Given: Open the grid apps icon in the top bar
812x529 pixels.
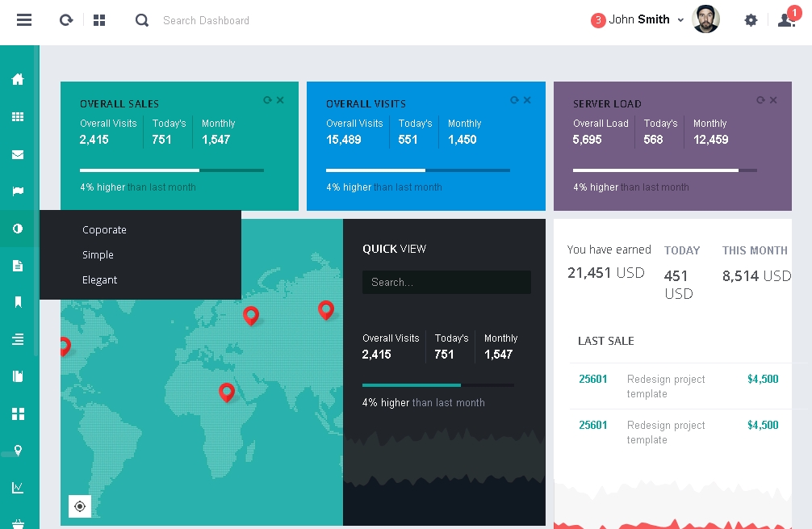Looking at the screenshot, I should 99,20.
